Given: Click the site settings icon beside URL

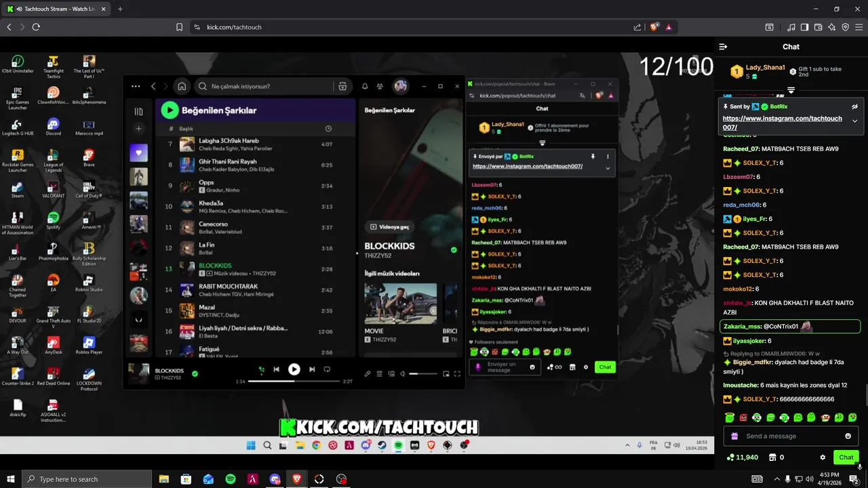Looking at the screenshot, I should click(197, 27).
